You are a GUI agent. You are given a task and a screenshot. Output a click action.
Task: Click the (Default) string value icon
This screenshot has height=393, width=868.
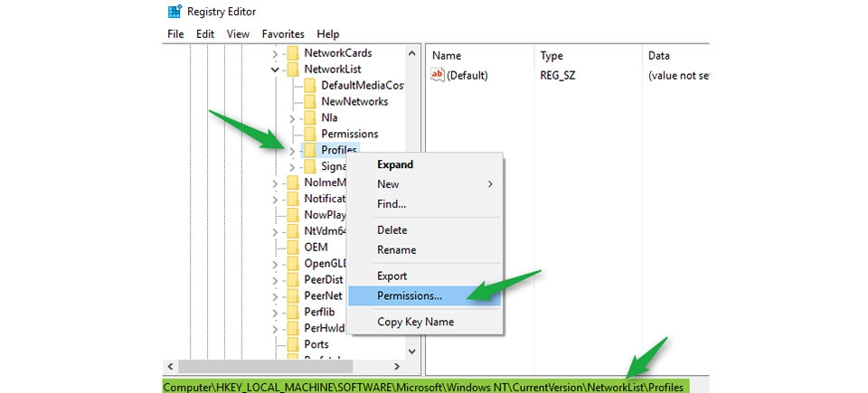click(438, 75)
